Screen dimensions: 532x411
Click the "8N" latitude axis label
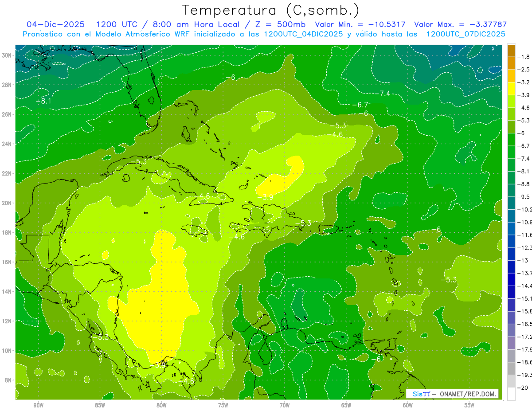click(x=8, y=380)
